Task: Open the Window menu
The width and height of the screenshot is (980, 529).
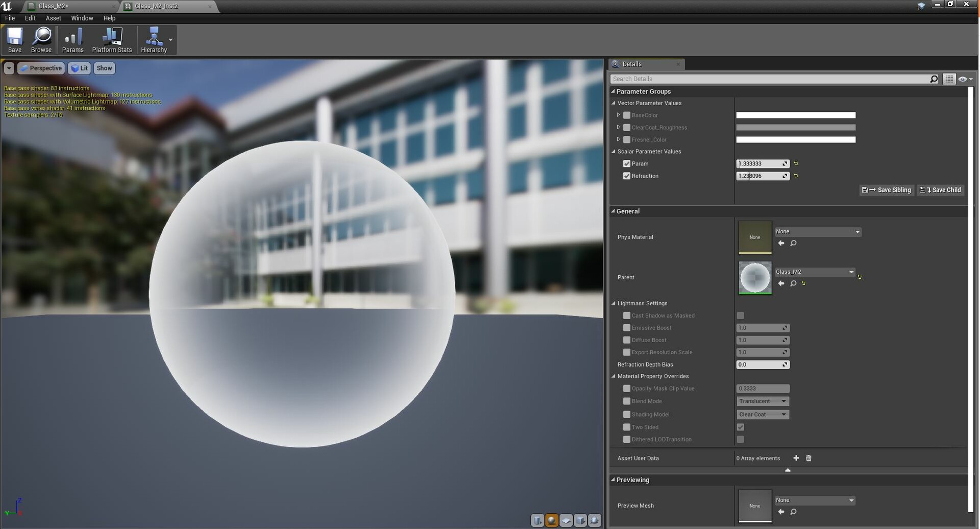Action: 82,18
